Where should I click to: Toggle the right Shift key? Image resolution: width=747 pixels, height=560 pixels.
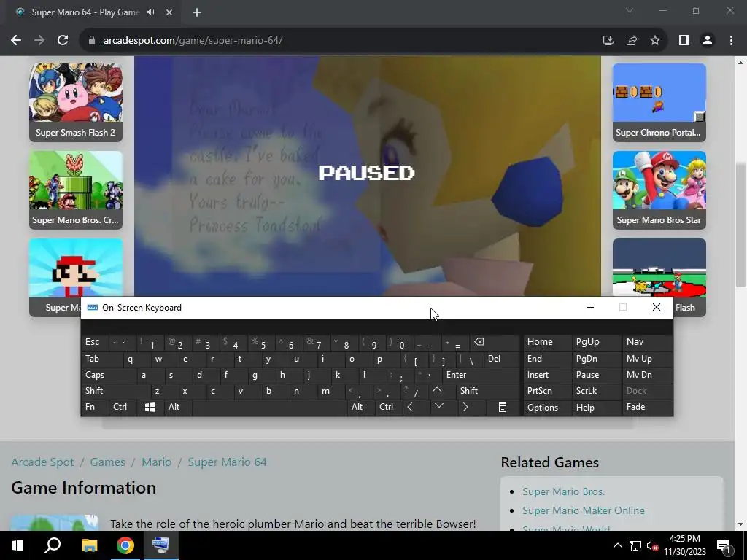pyautogui.click(x=487, y=391)
